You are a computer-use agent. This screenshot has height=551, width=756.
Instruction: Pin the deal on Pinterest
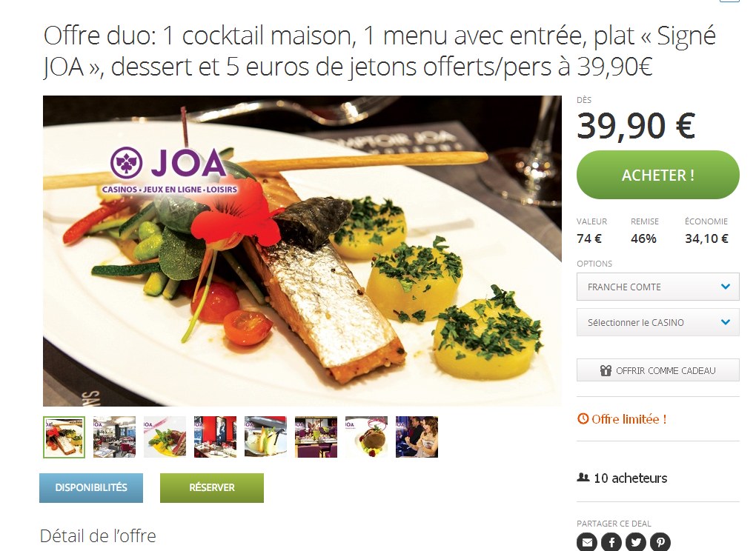point(660,542)
